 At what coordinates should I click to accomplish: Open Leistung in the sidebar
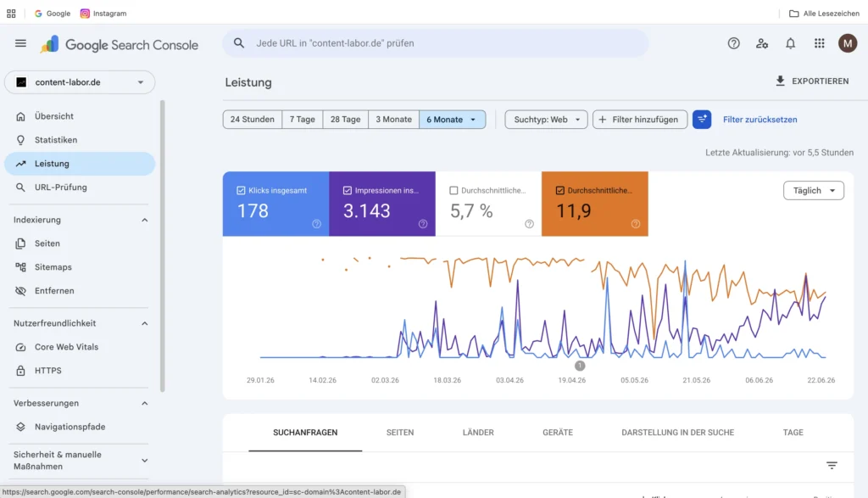point(80,164)
